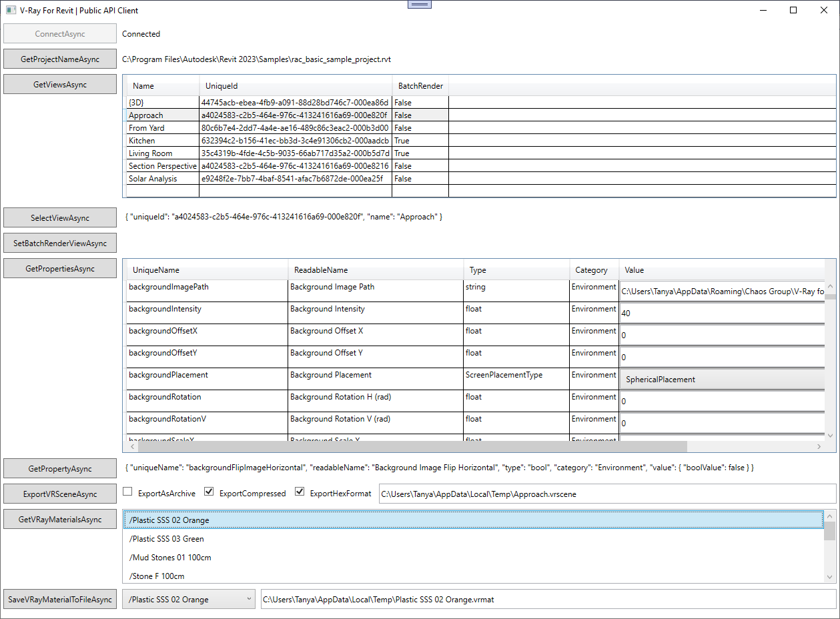Select the Section Perspective view name
The image size is (840, 619).
(x=163, y=166)
